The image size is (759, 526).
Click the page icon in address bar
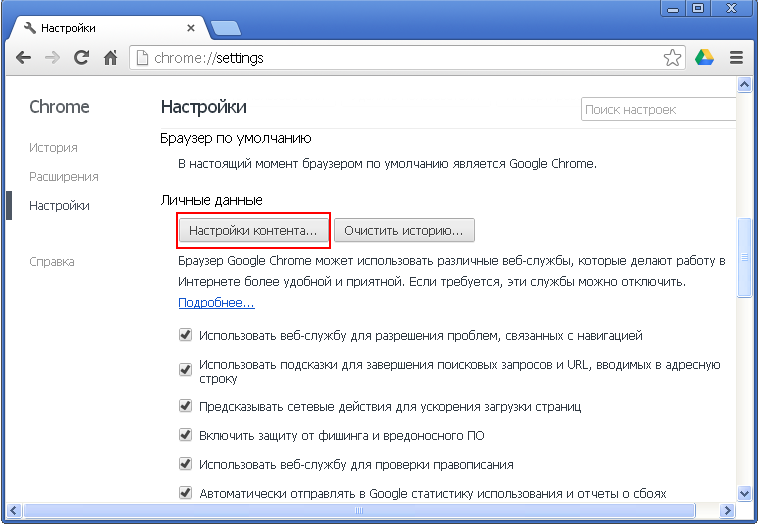[x=142, y=58]
